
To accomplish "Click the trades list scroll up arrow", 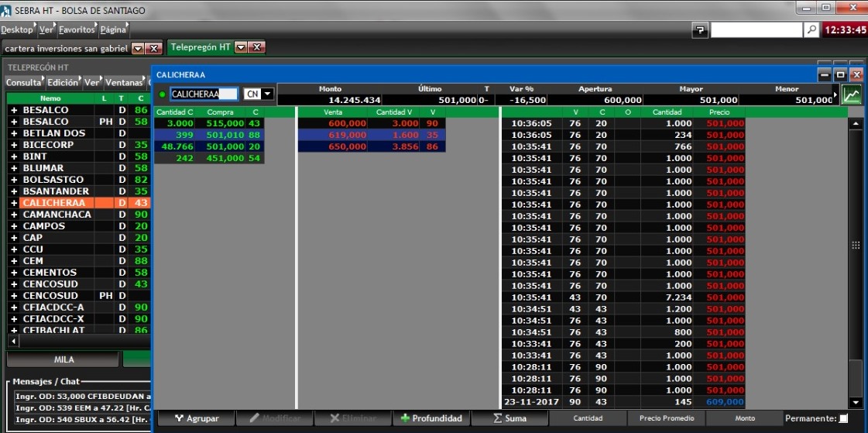I will point(856,123).
